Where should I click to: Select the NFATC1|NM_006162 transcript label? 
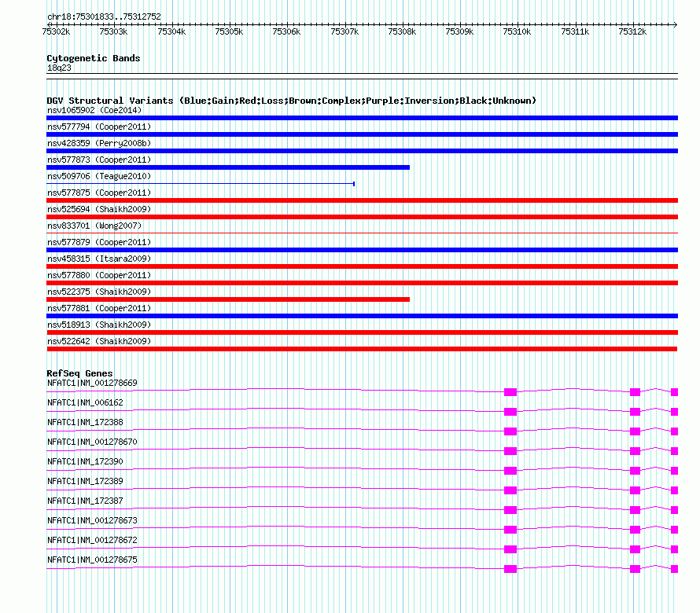tap(85, 403)
